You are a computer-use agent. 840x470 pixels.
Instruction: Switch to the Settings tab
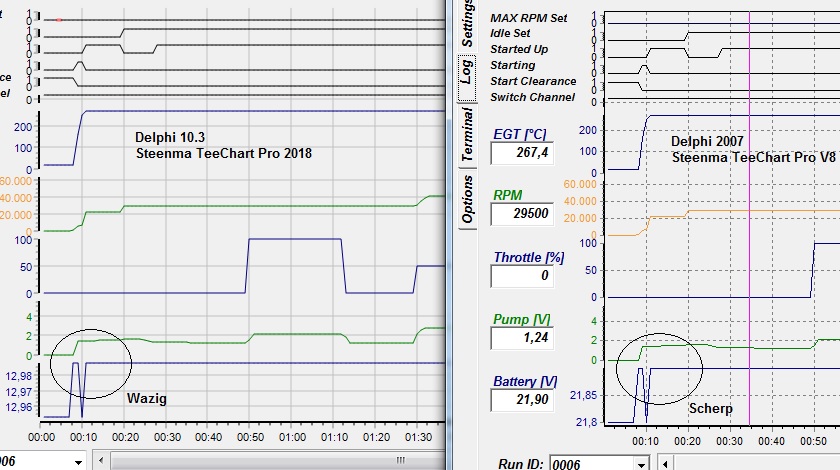click(x=467, y=24)
